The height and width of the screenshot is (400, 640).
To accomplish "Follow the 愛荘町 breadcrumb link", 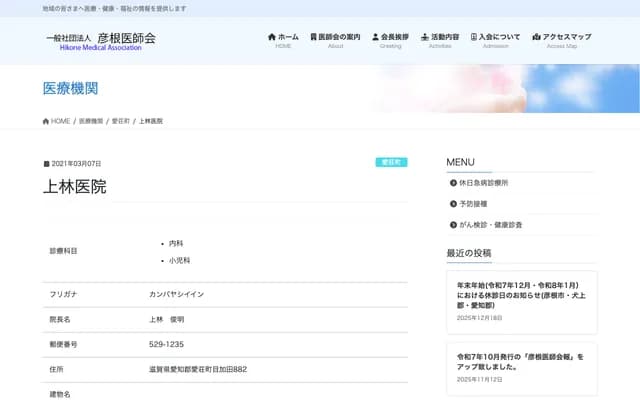I will (121, 121).
